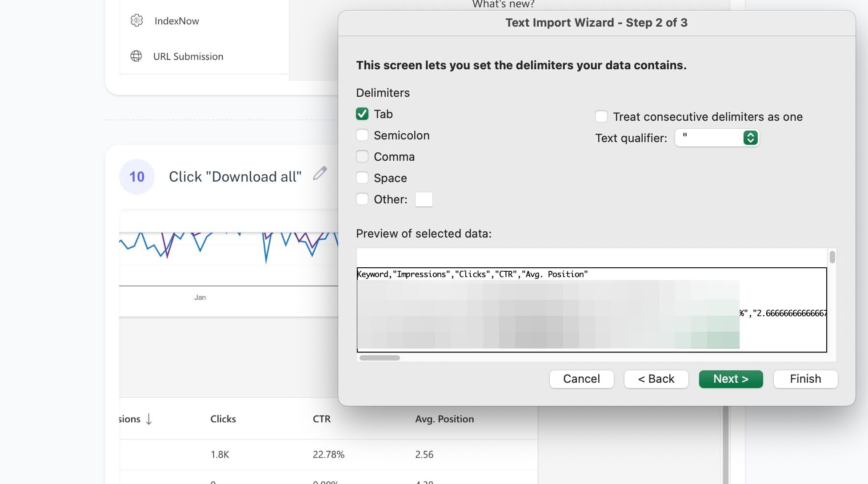Click the IndexNow gear icon

[x=136, y=20]
